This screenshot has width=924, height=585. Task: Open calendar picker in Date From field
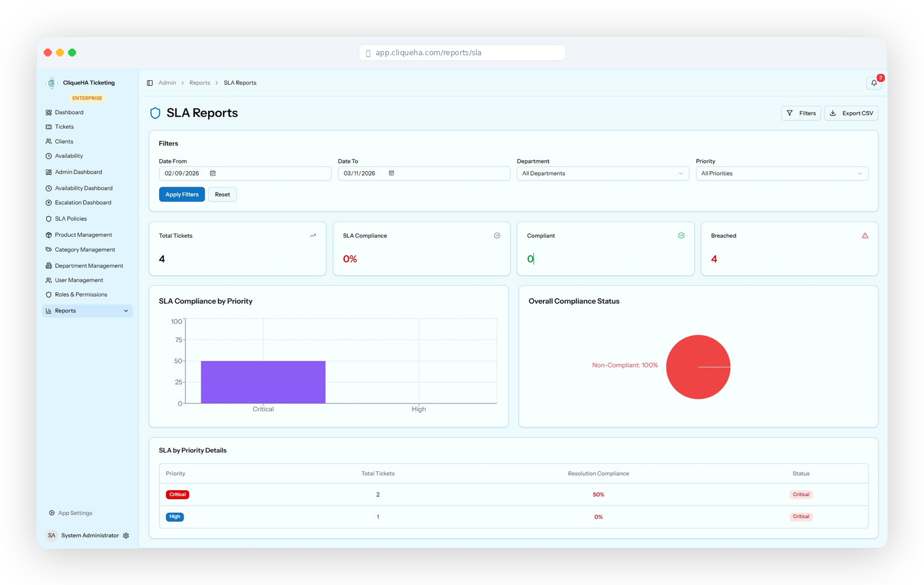pos(213,174)
